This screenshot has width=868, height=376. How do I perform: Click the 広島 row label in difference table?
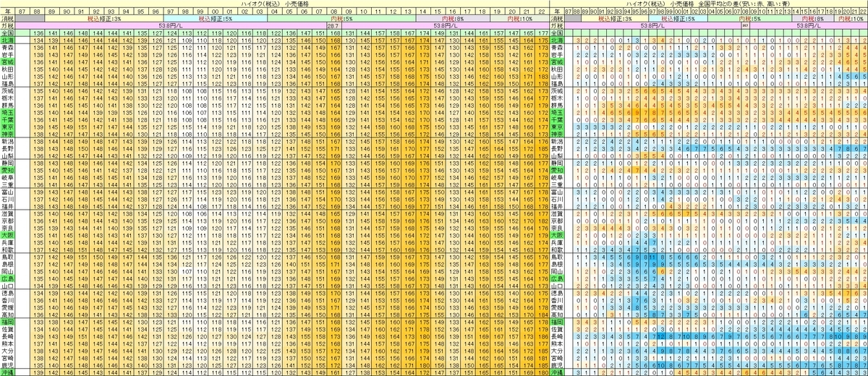point(557,278)
